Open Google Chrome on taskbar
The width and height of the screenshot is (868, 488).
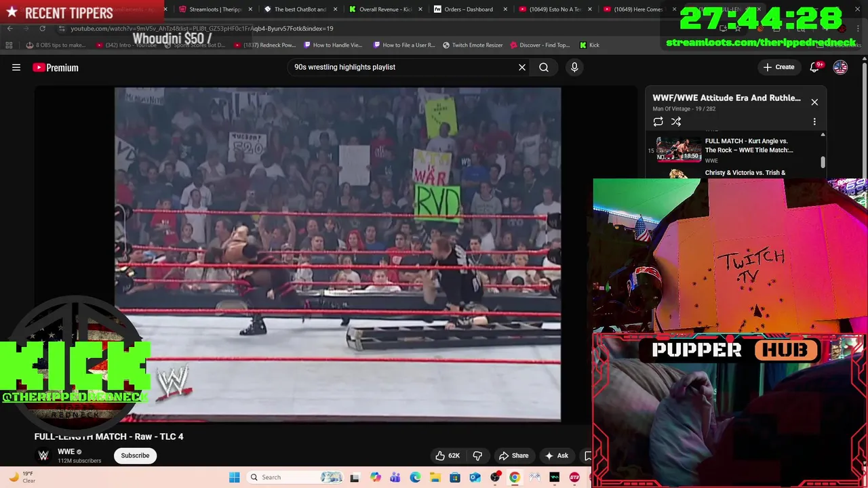pos(515,477)
